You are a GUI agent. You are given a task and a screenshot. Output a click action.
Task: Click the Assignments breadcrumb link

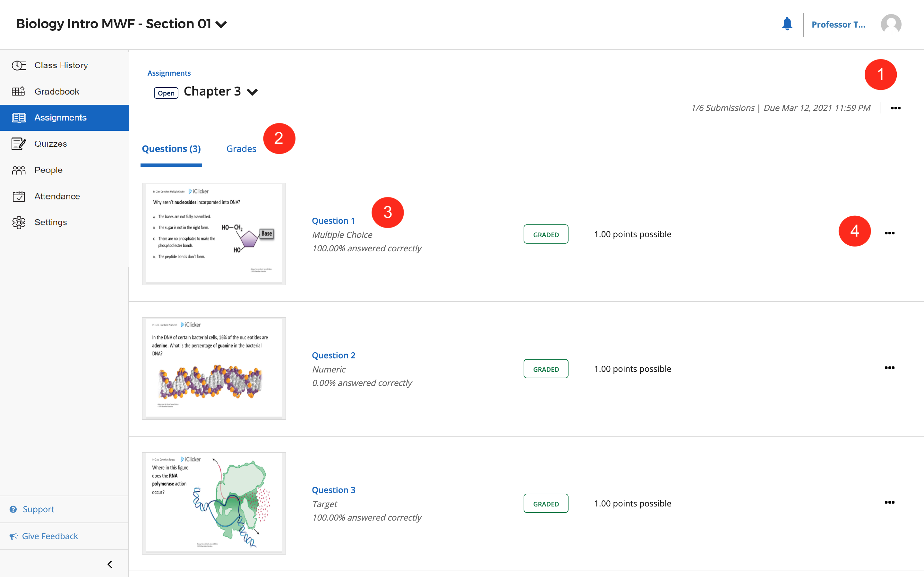click(169, 73)
